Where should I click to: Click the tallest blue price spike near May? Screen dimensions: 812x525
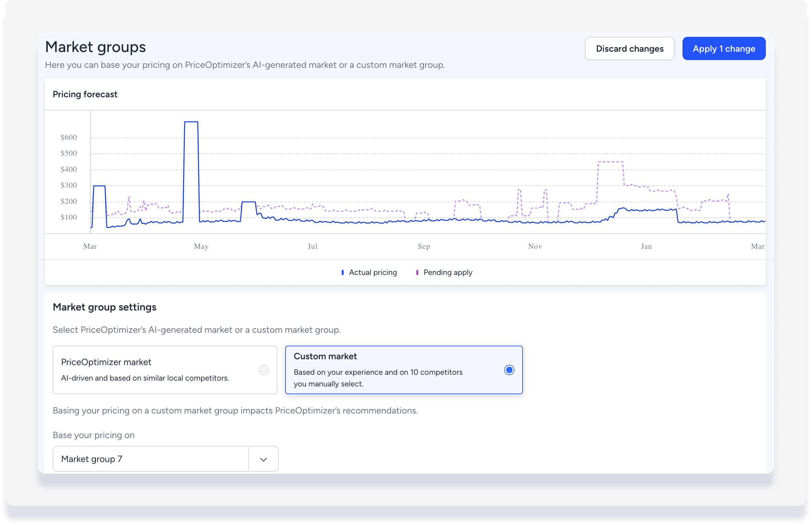coord(191,122)
